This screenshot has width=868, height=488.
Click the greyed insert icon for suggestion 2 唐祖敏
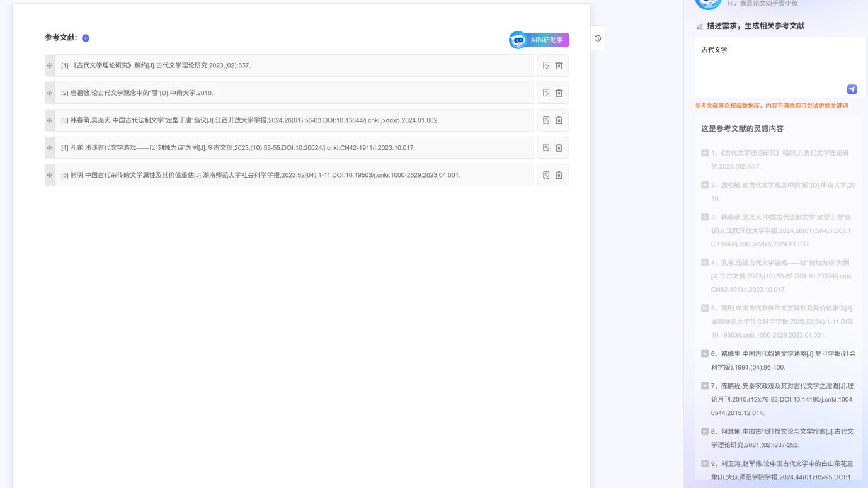[705, 184]
